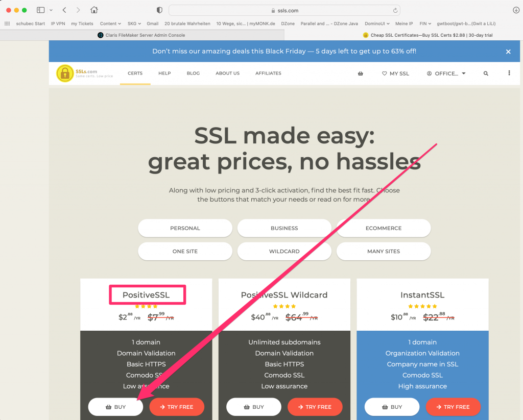Open the three-dot more options menu

point(509,73)
